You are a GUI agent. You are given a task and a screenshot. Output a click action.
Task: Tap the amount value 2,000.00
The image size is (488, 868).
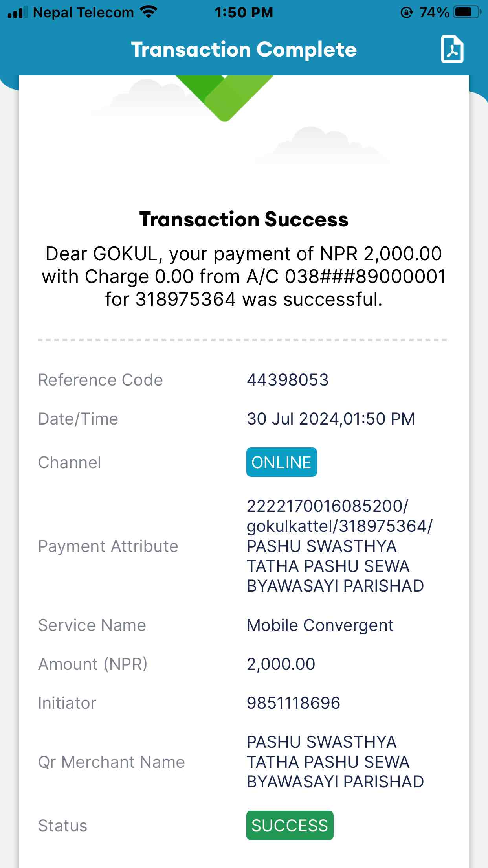(x=281, y=664)
